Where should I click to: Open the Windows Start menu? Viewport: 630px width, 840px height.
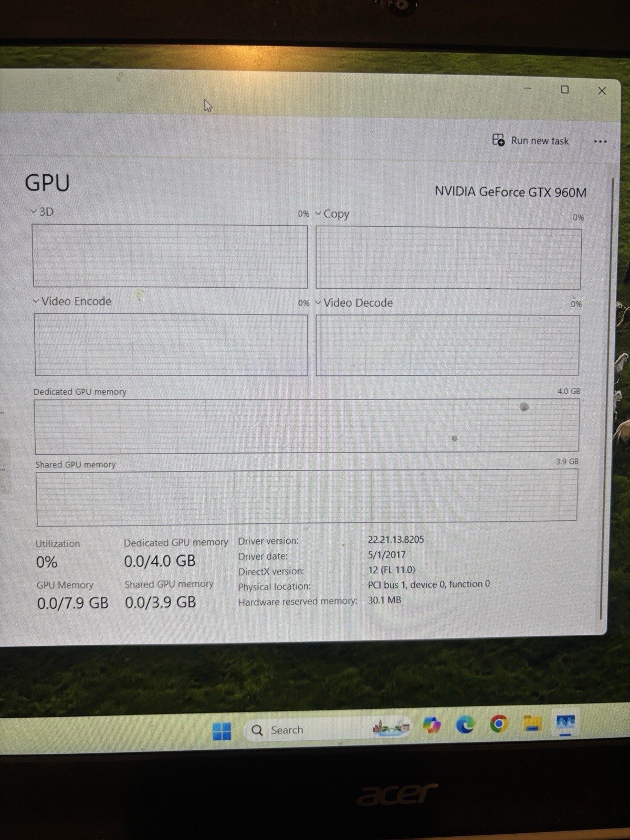click(x=222, y=731)
